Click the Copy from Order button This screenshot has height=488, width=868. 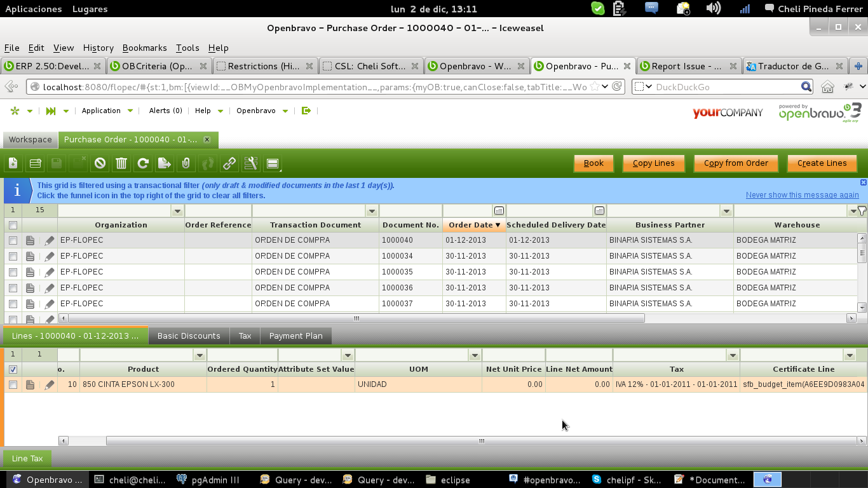736,163
